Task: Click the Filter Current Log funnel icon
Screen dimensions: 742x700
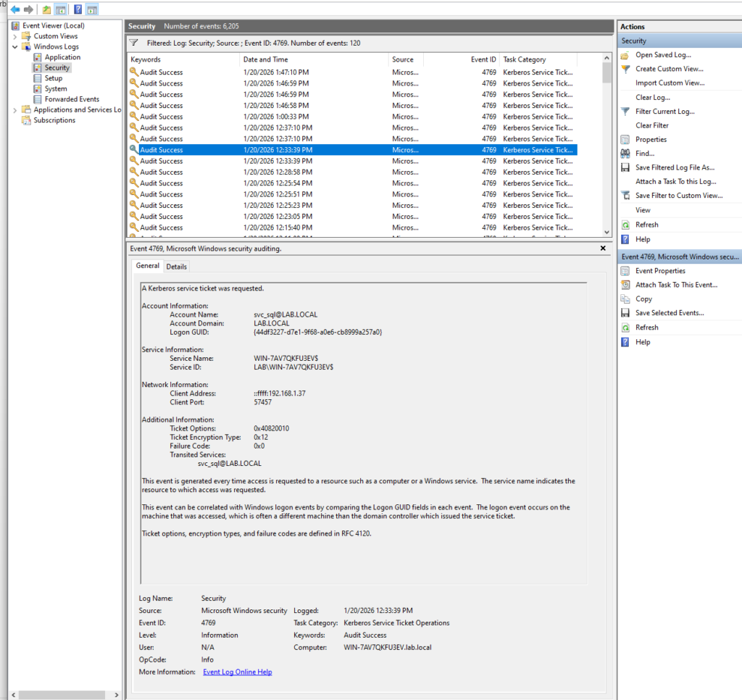Action: (625, 112)
